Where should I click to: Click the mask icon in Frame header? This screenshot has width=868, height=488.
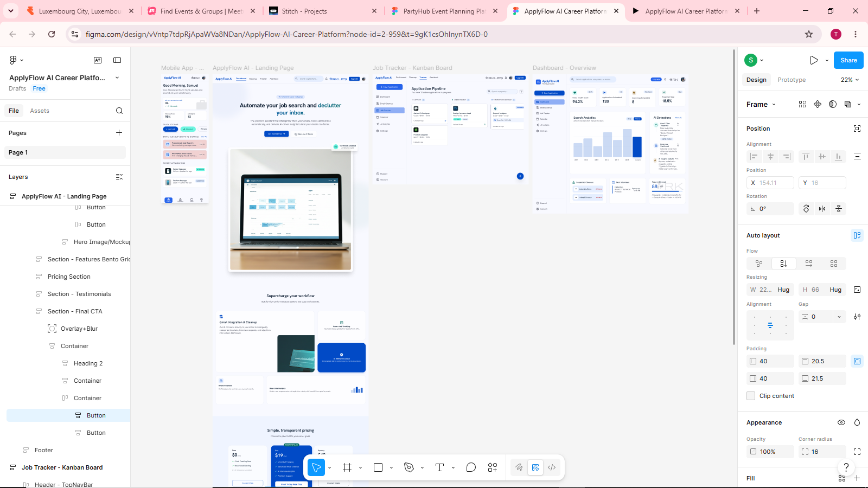833,104
